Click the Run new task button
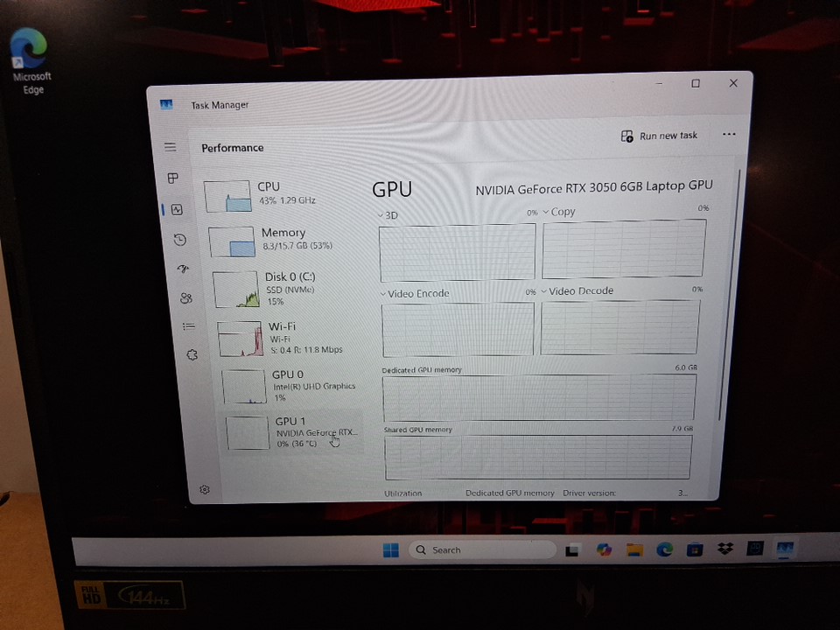840x630 pixels. 660,136
